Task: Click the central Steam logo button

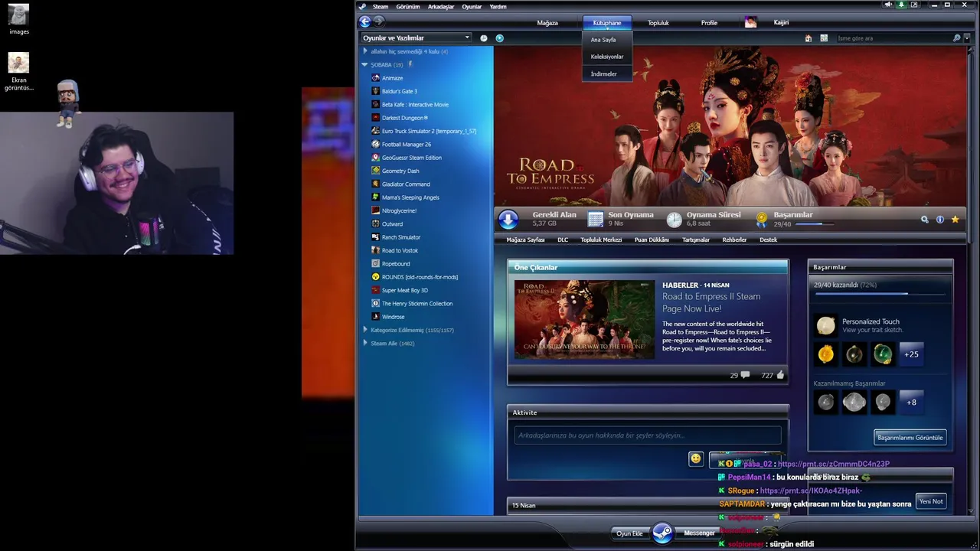Action: [x=662, y=533]
